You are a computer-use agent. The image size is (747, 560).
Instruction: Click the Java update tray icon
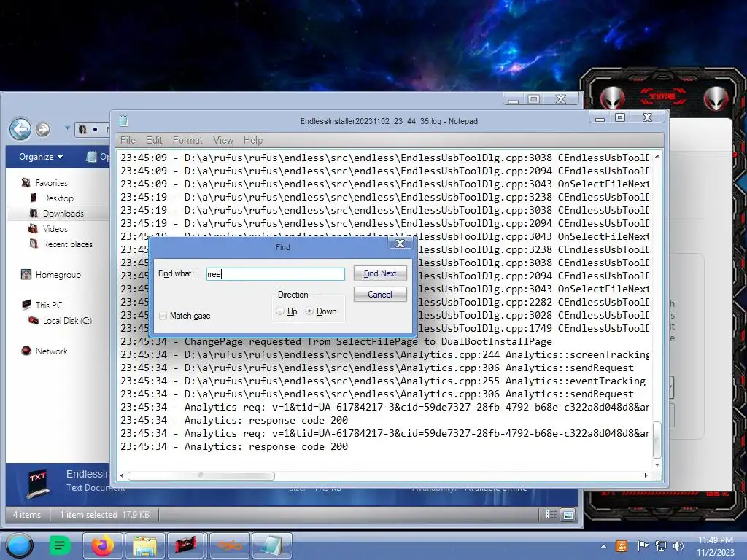pyautogui.click(x=622, y=545)
